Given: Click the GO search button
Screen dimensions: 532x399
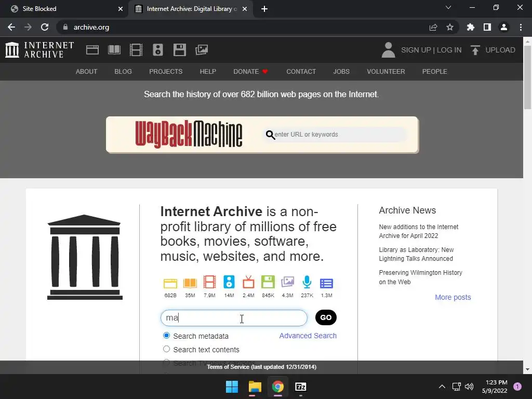Looking at the screenshot, I should point(326,317).
